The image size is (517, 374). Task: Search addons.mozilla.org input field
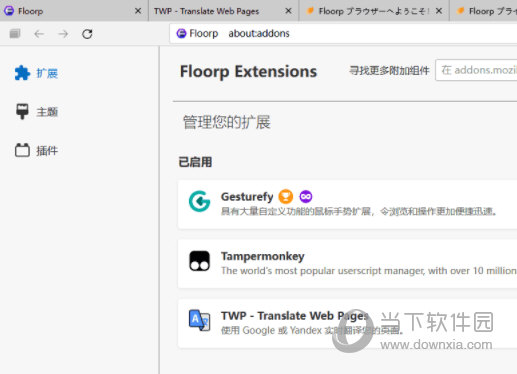pyautogui.click(x=476, y=70)
